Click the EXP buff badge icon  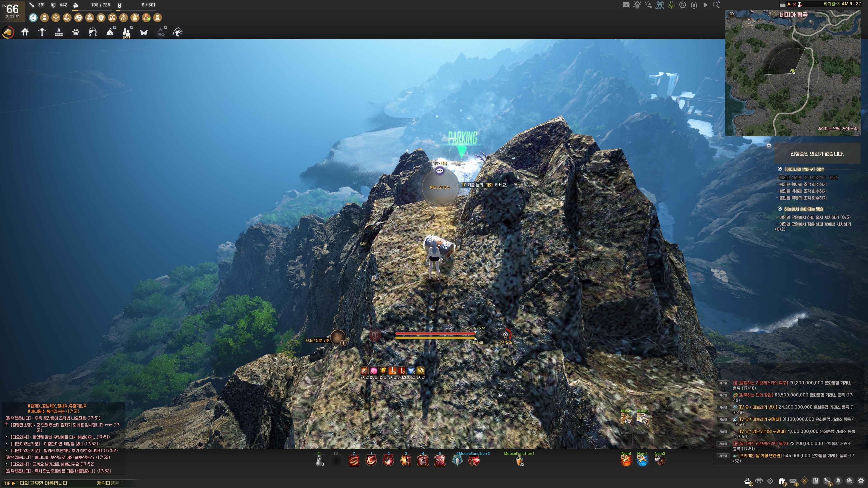point(124,18)
